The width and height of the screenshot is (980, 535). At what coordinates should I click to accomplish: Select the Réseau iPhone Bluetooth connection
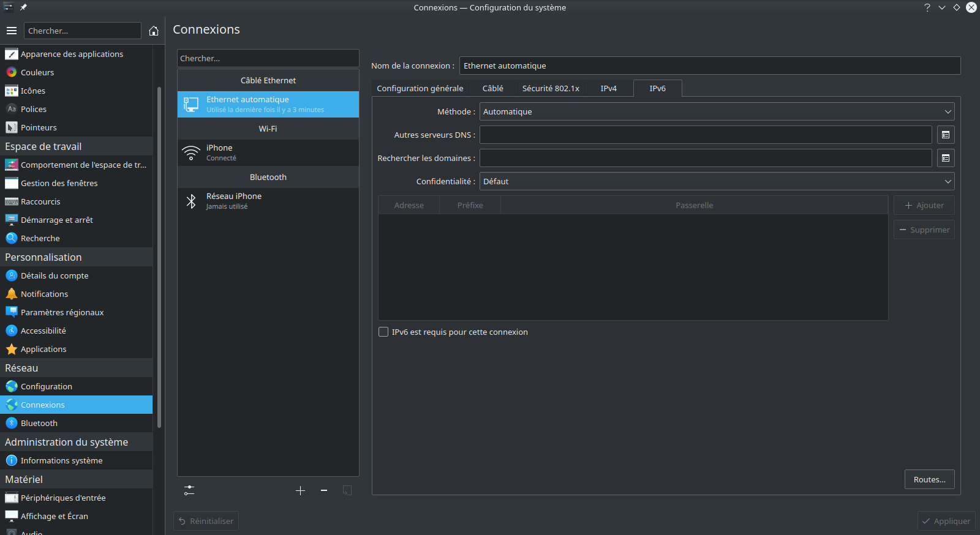point(268,201)
